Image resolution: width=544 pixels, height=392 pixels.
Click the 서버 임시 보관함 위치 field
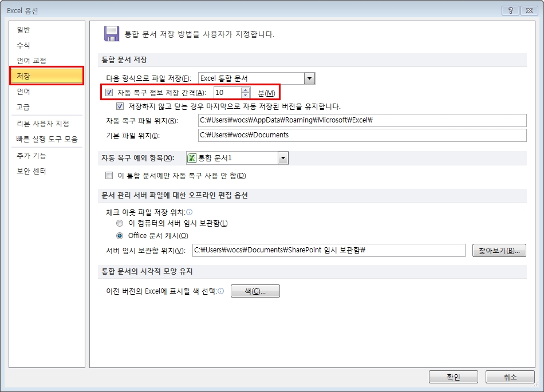coord(329,250)
